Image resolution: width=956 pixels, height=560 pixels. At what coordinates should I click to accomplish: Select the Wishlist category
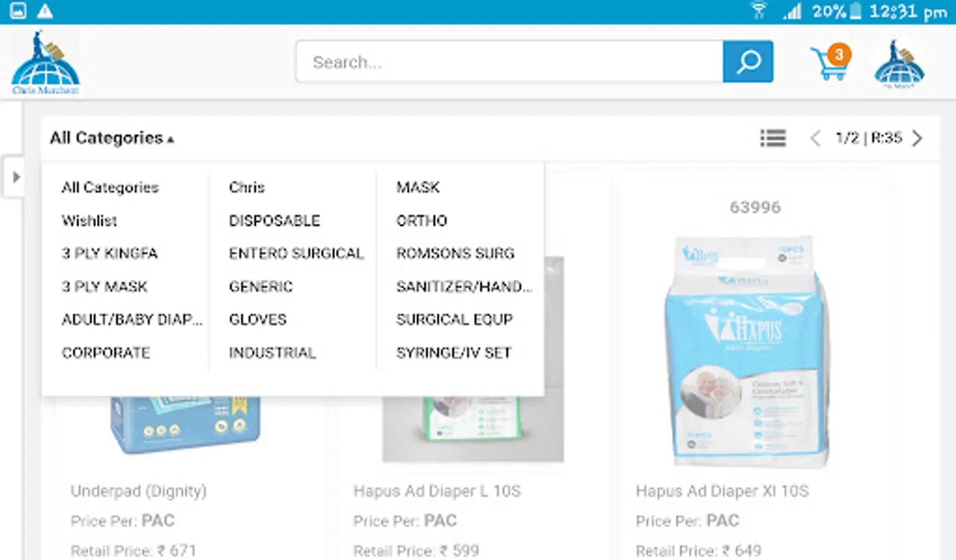click(90, 221)
